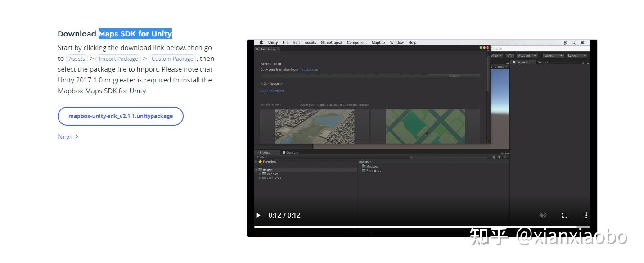Click the access token input field
The height and width of the screenshot is (263, 644).
(344, 76)
